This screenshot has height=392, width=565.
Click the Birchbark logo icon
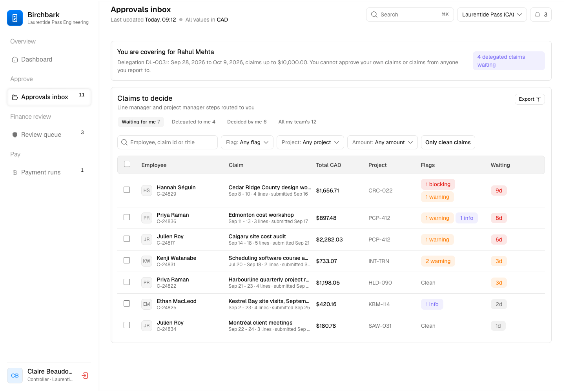pyautogui.click(x=15, y=18)
